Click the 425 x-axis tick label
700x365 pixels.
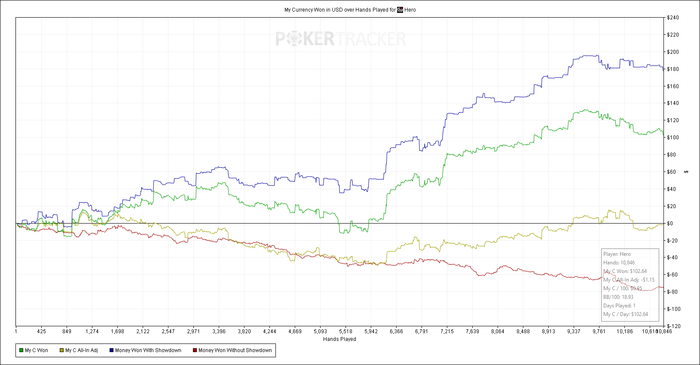[x=41, y=332]
